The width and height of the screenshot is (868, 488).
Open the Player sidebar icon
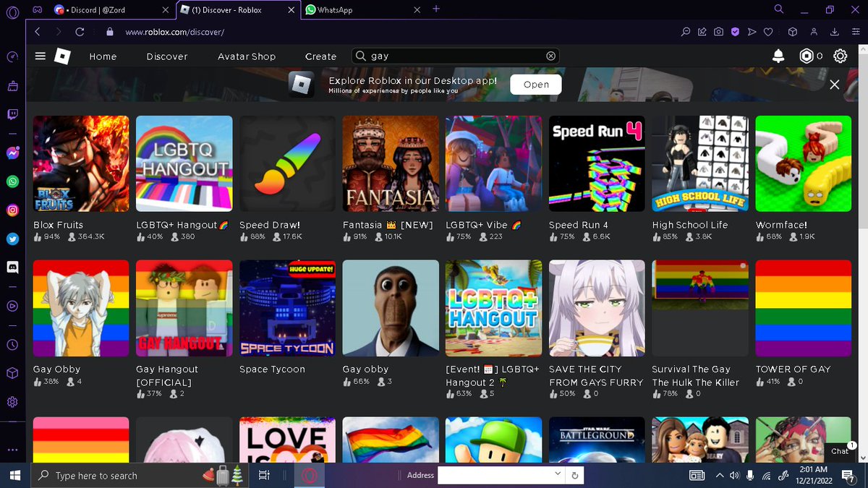click(x=12, y=306)
